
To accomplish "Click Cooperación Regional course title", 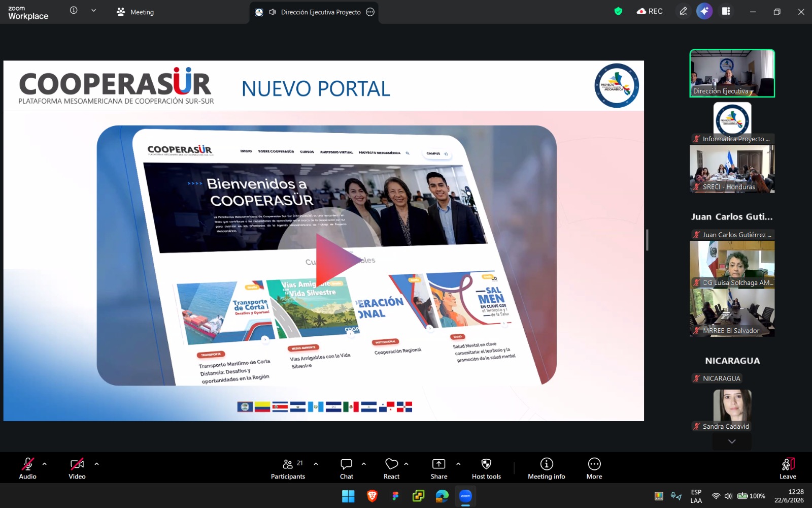I will (x=398, y=351).
